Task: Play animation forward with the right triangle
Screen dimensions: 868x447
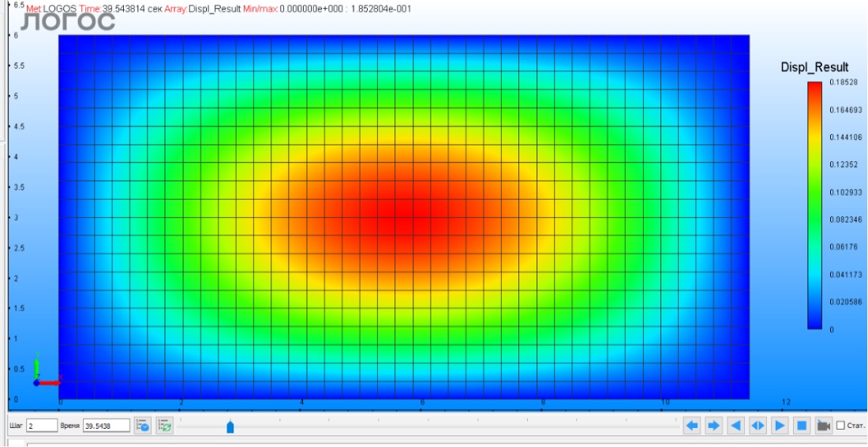Action: tap(780, 426)
